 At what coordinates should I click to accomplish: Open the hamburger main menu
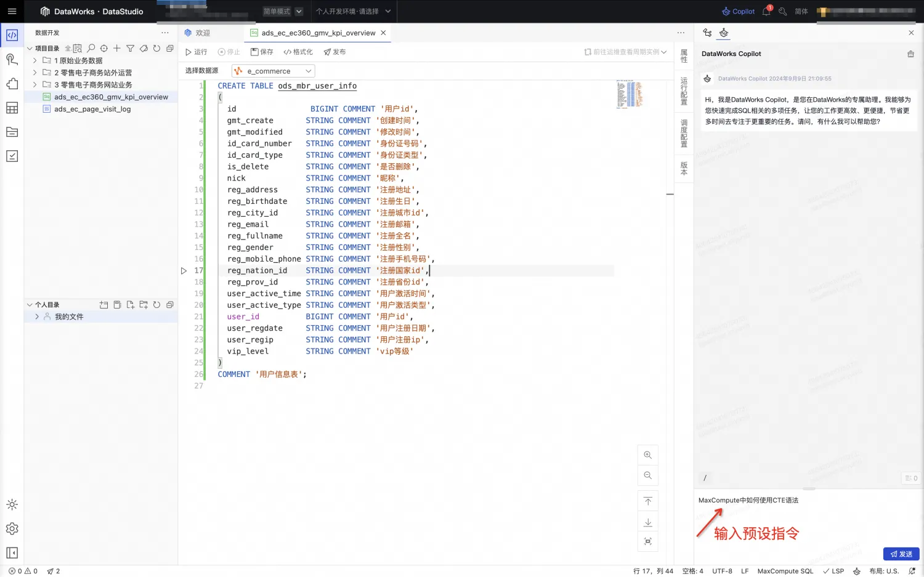coord(12,11)
